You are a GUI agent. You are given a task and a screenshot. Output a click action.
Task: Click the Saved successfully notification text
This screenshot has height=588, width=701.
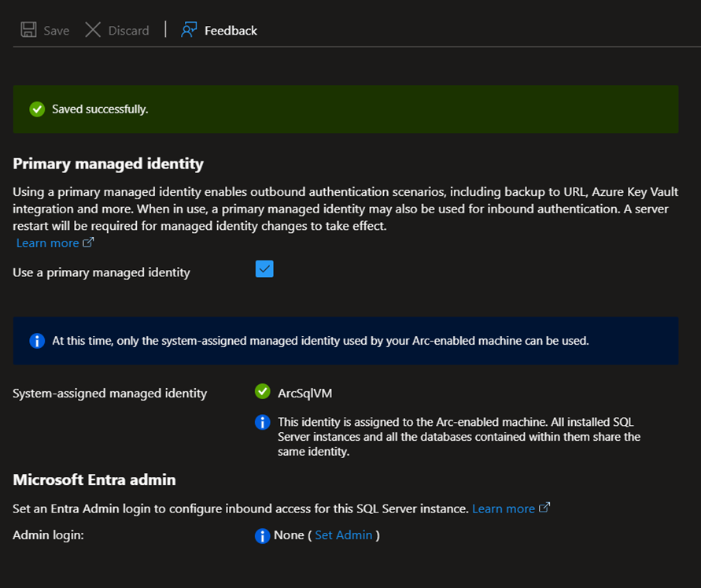click(x=100, y=109)
